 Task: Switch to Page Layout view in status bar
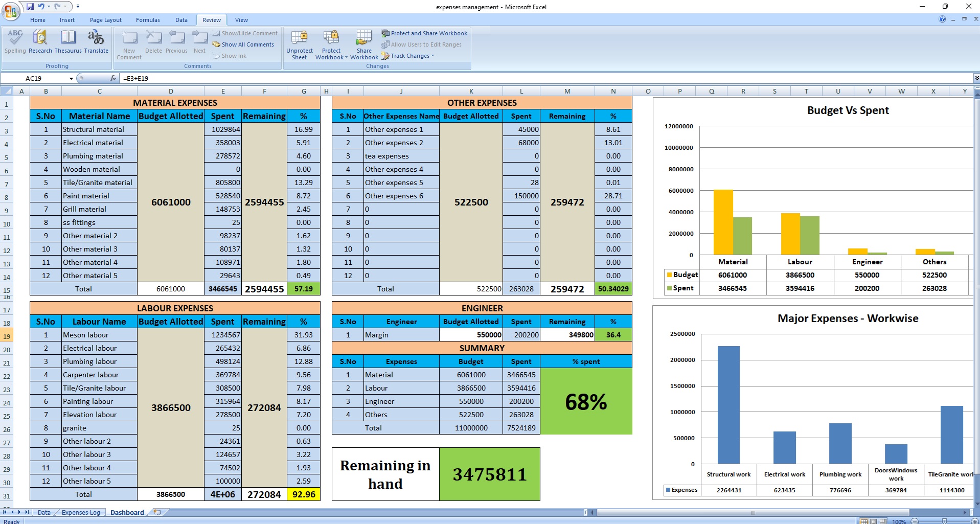point(873,521)
